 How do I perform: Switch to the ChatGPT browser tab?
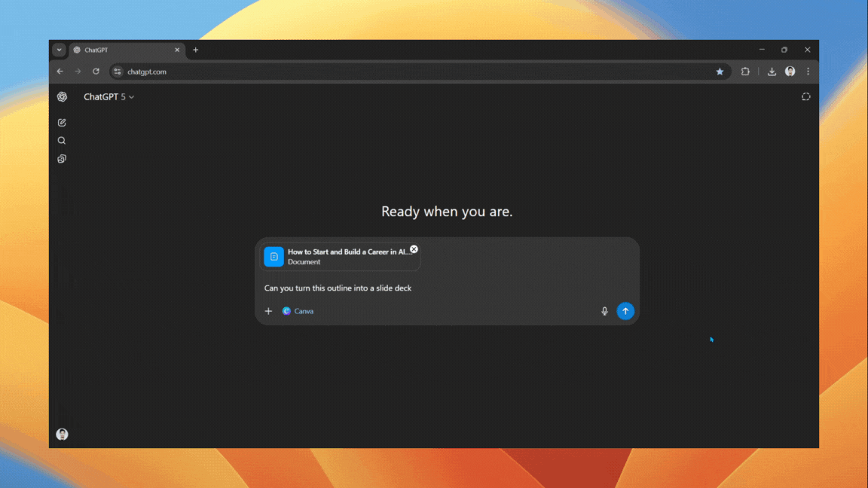[121, 50]
